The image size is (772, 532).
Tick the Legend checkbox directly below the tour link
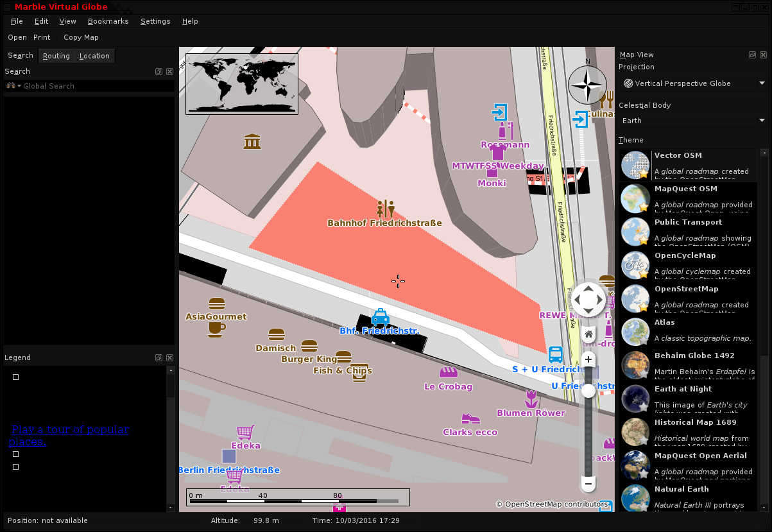(x=16, y=454)
